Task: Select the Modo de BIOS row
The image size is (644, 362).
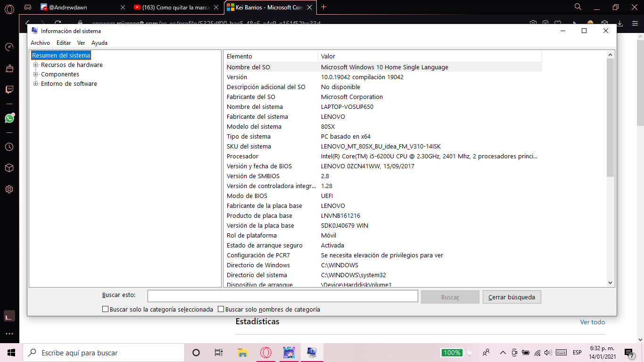Action: click(384, 196)
